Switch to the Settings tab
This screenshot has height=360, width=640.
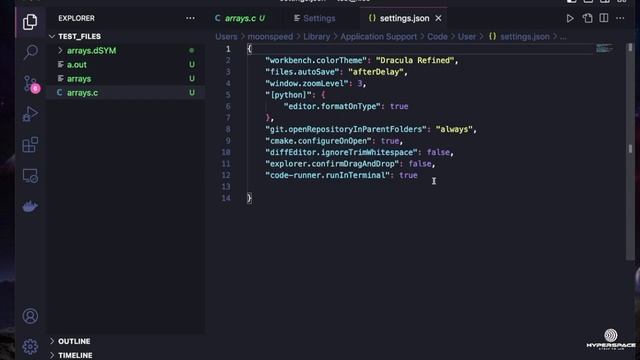[x=315, y=18]
